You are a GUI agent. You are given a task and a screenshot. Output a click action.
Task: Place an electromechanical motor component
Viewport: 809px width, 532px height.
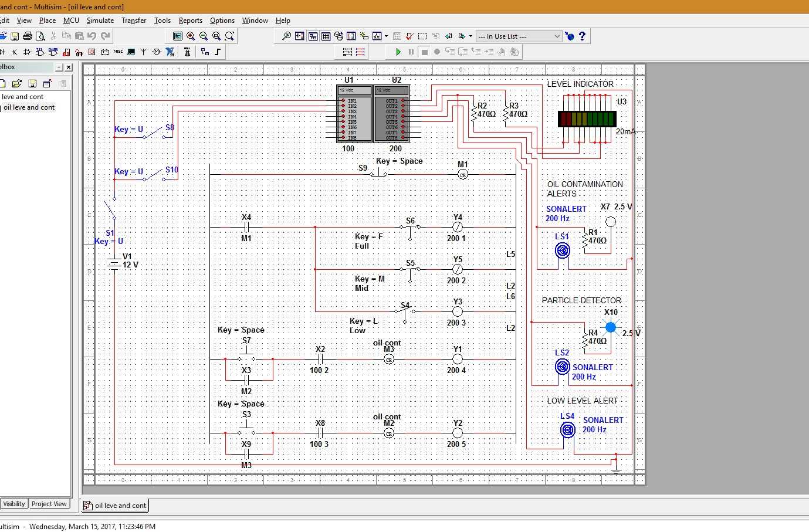[x=157, y=52]
